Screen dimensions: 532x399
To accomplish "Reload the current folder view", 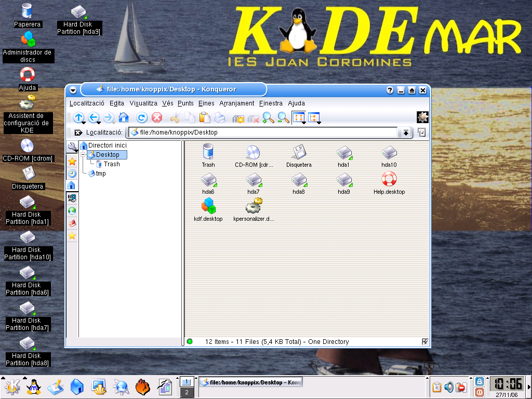I will click(x=142, y=117).
